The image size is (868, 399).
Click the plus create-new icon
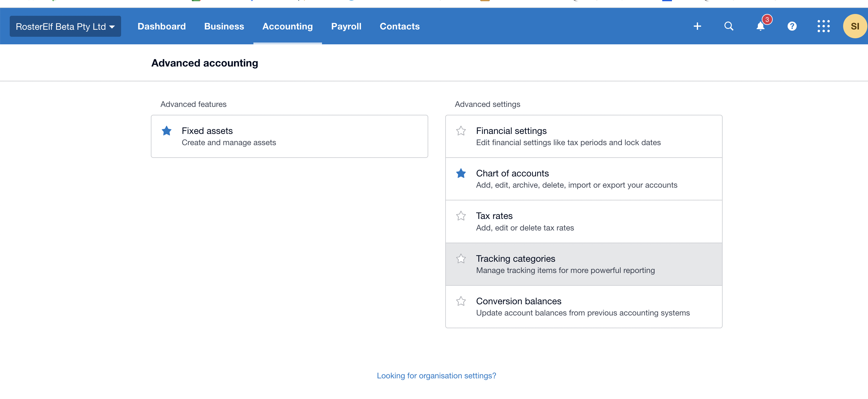point(697,26)
